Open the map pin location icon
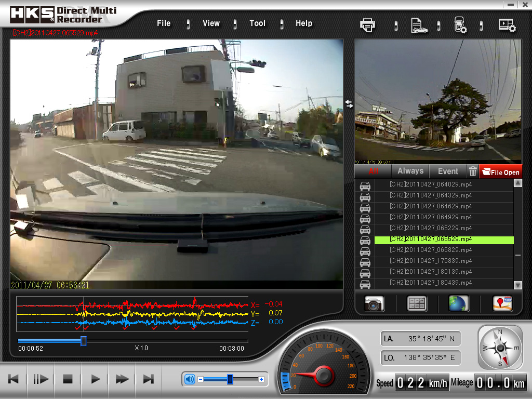Image resolution: width=532 pixels, height=399 pixels. (x=502, y=303)
